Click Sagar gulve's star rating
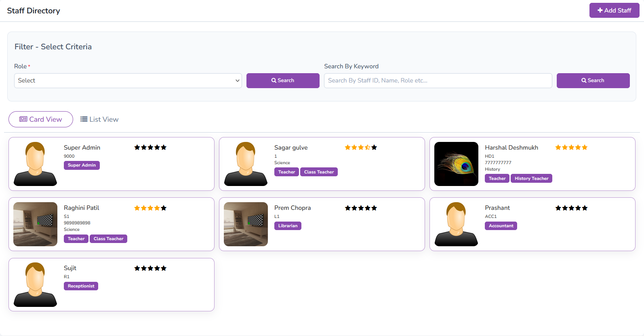The height and width of the screenshot is (336, 644). click(x=361, y=148)
